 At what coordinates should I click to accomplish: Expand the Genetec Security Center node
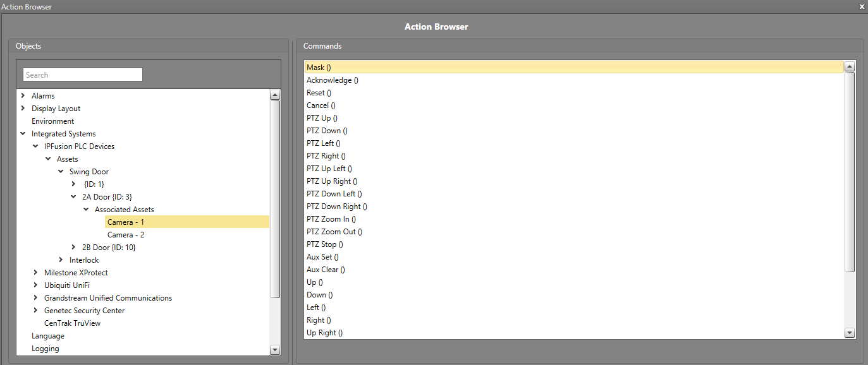(x=35, y=311)
